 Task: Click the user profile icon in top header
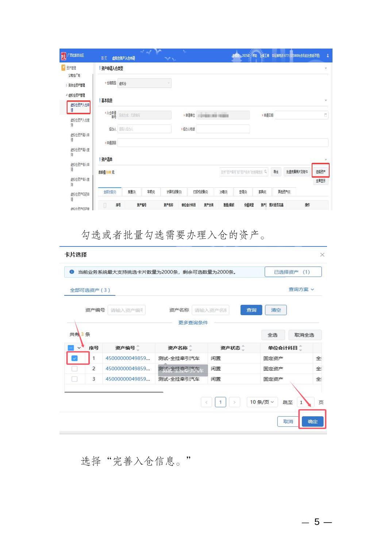point(327,55)
